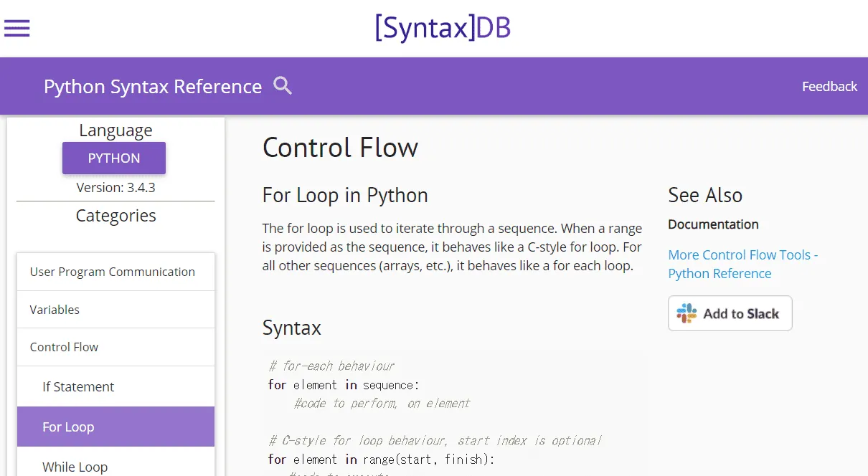Screen dimensions: 868x476
Task: Click the Language section heading
Action: tap(115, 130)
